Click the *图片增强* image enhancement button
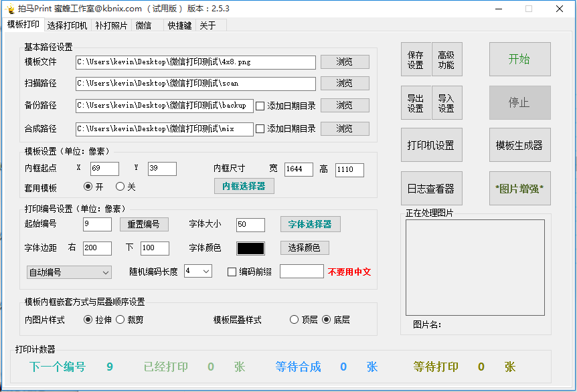 (520, 188)
